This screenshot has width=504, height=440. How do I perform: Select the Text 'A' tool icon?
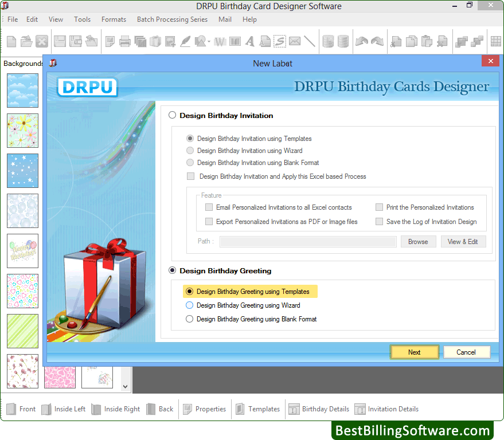click(x=250, y=41)
